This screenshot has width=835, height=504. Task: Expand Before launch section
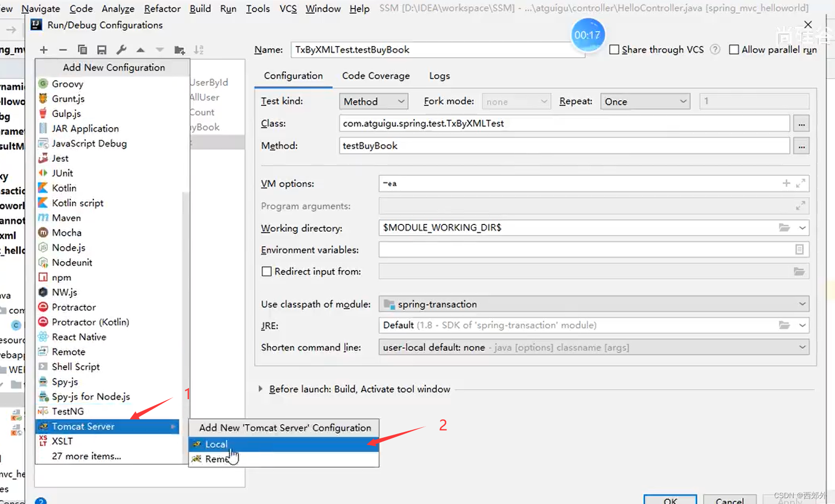pyautogui.click(x=261, y=389)
